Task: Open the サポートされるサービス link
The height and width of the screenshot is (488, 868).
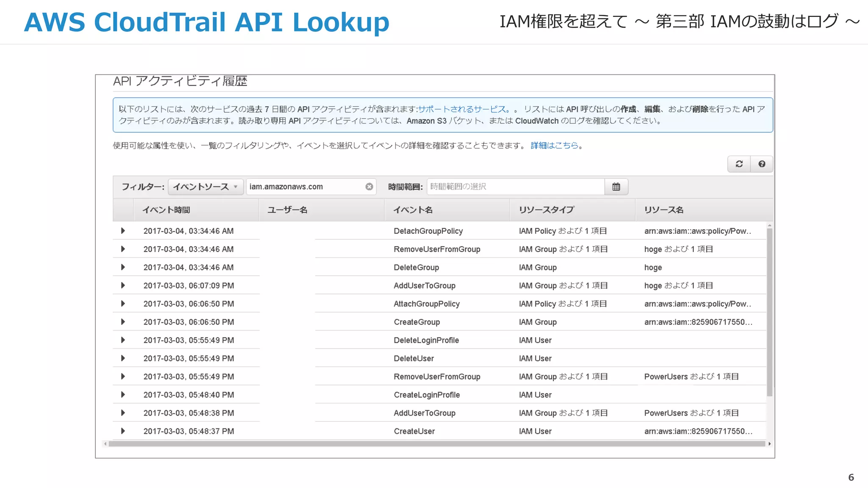Action: (x=462, y=109)
